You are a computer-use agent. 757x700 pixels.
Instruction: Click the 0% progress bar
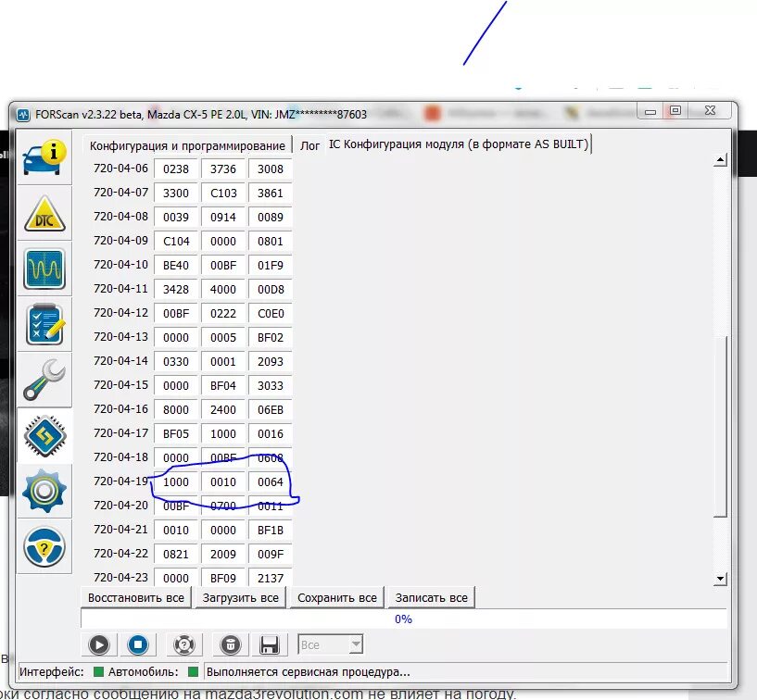pyautogui.click(x=404, y=619)
